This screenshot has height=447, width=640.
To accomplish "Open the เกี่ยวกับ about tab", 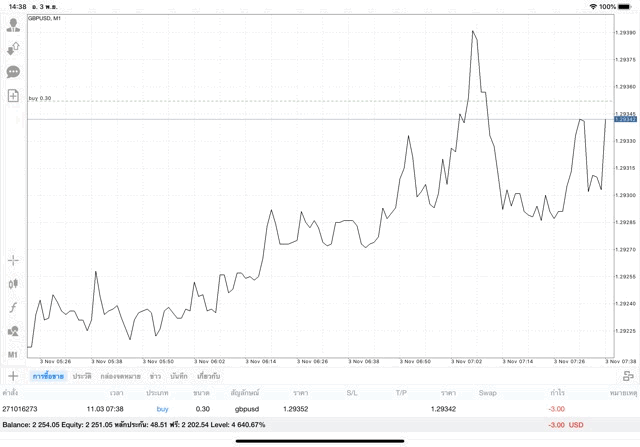I will click(x=210, y=376).
